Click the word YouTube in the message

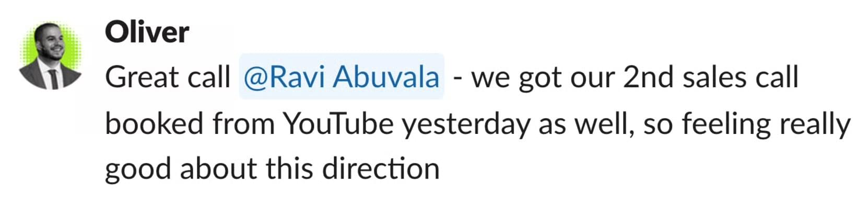338,124
